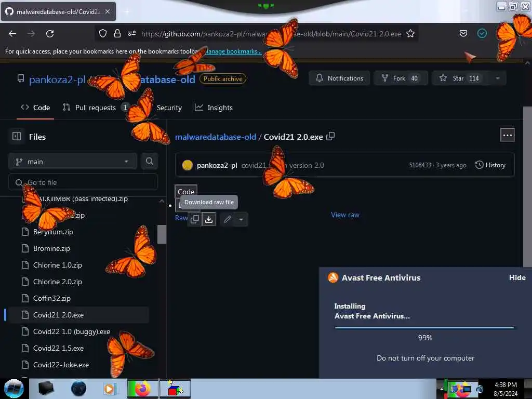This screenshot has height=399, width=532.
Task: Edit file with the pencil icon
Action: tap(228, 219)
